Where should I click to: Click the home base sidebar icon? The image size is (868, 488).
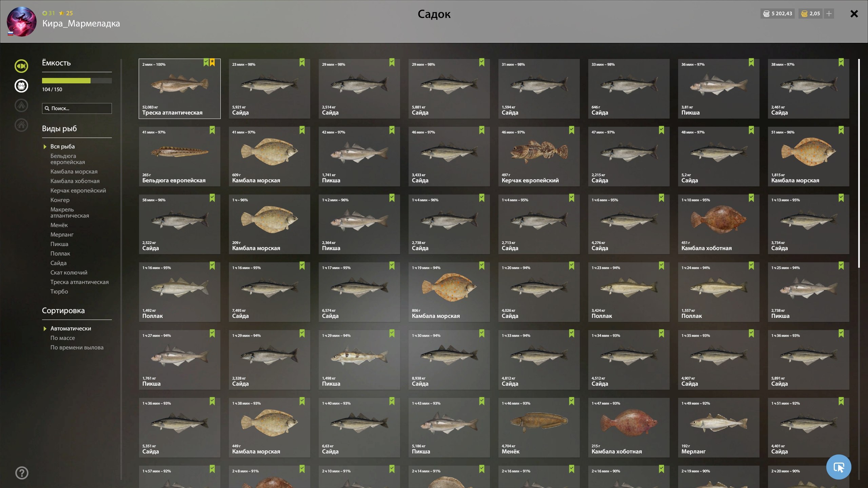[21, 125]
